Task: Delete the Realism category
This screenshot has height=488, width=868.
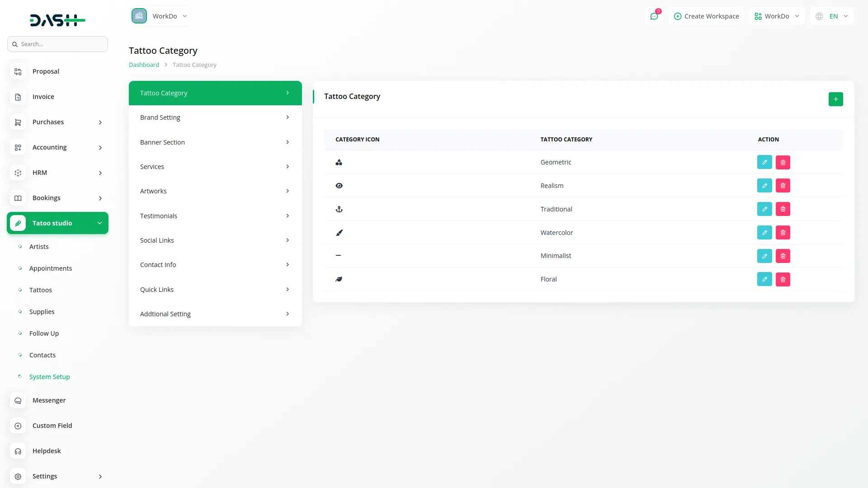Action: 783,186
